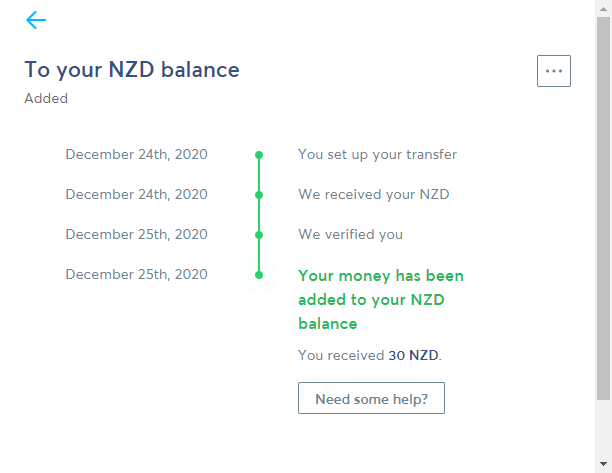Click the bold '30 NZD' amount
Viewport: 612px width, 473px height.
[x=413, y=355]
